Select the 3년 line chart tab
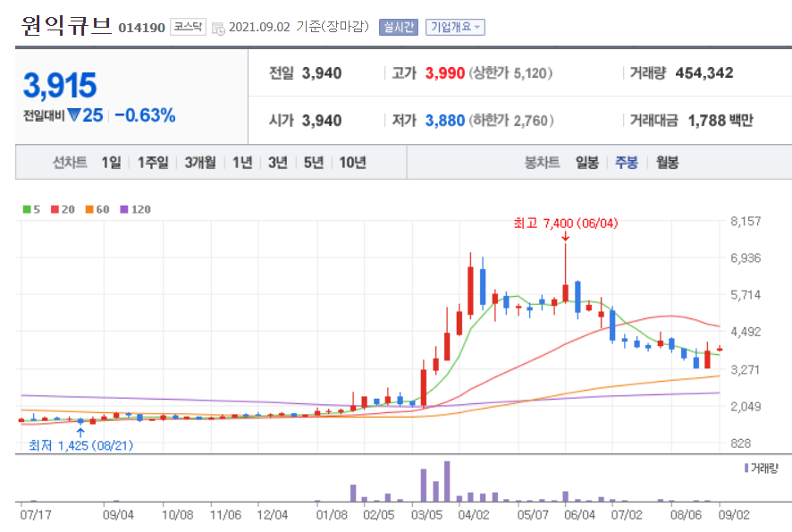The image size is (792, 532). [278, 163]
